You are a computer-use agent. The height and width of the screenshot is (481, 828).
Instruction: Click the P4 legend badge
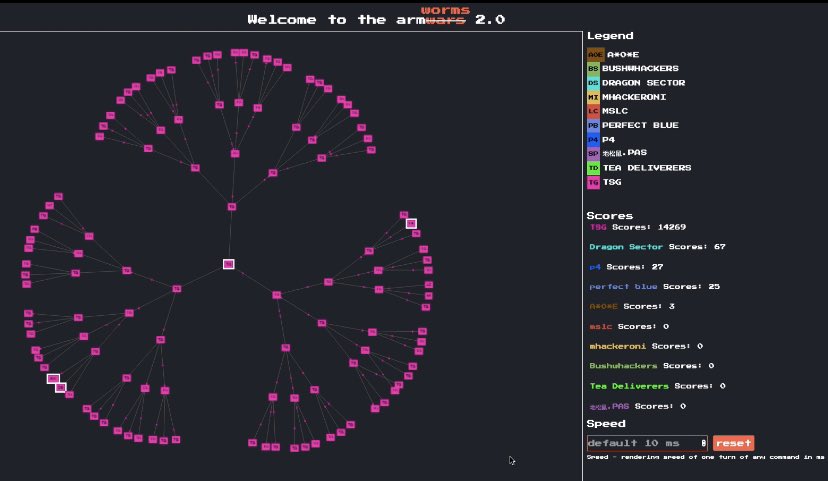pos(593,139)
